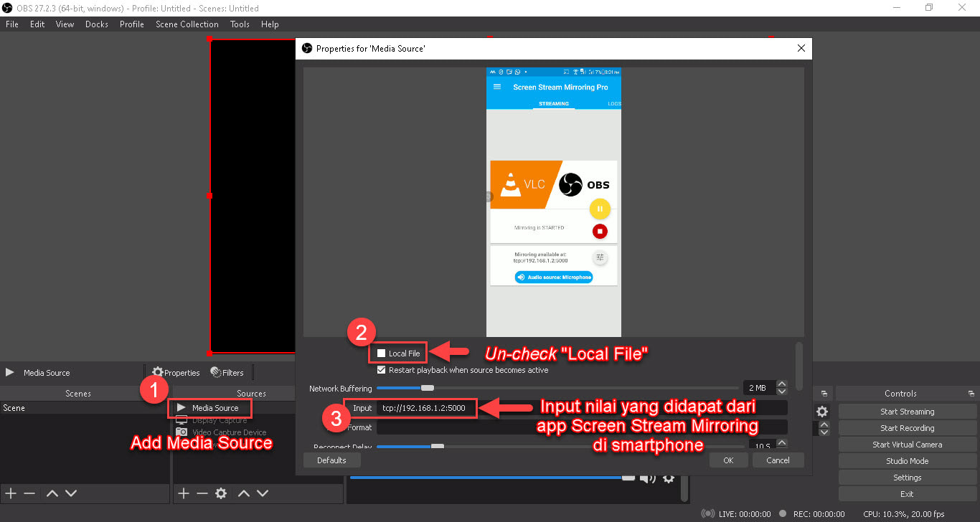
Task: Click the Input Format field
Action: pyautogui.click(x=582, y=427)
